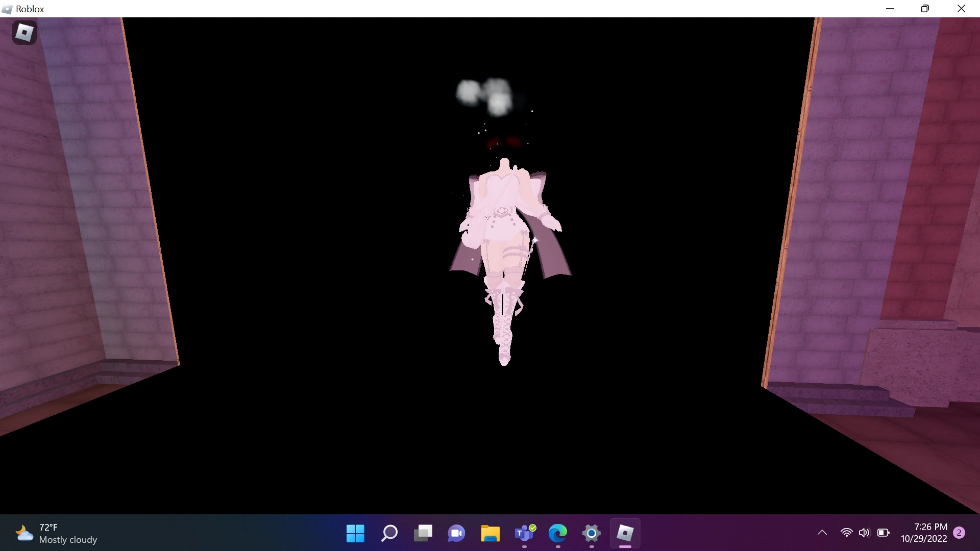Image resolution: width=980 pixels, height=551 pixels.
Task: Click the volume speaker icon in the tray
Action: (864, 533)
